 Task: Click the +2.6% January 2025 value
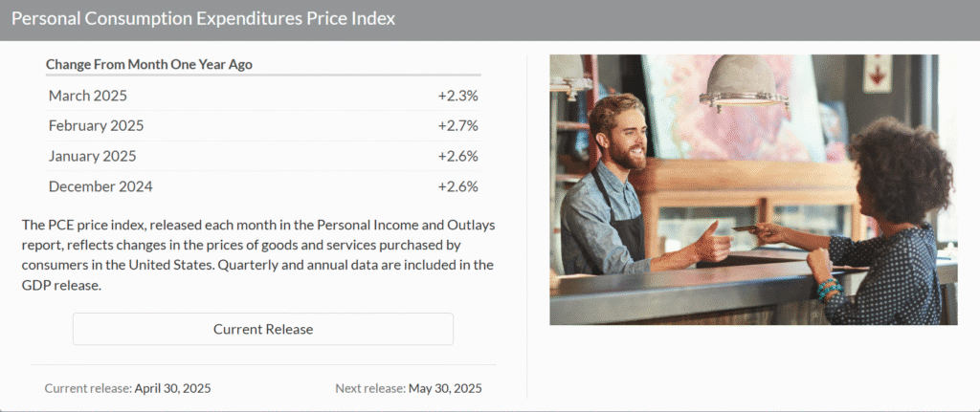457,156
